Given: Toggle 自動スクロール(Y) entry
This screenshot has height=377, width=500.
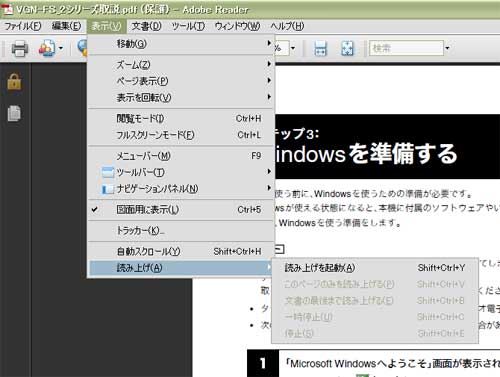Looking at the screenshot, I should click(x=181, y=251).
